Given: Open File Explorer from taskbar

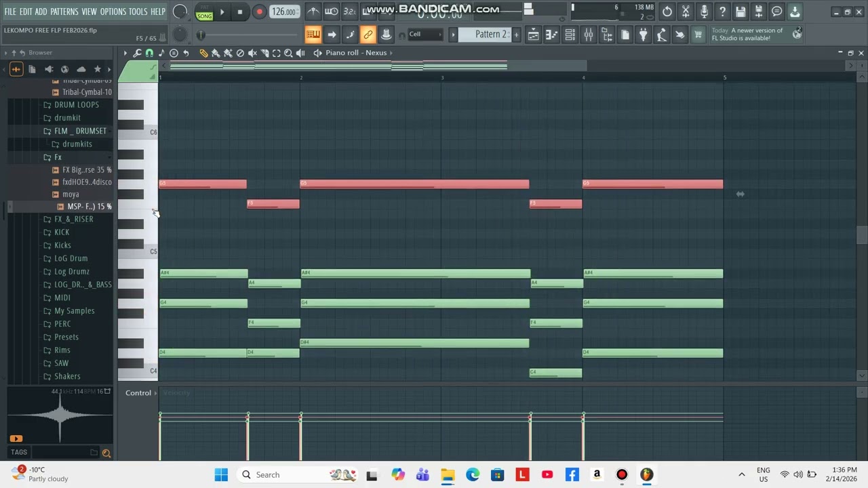Looking at the screenshot, I should tap(448, 474).
